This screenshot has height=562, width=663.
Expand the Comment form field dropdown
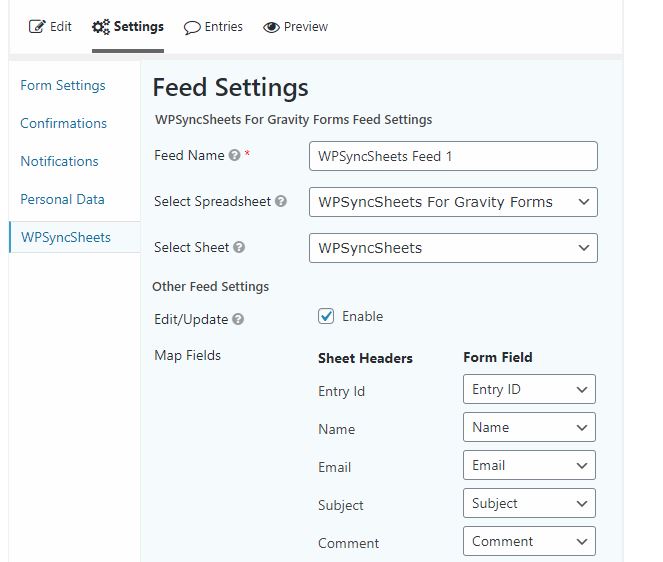point(529,541)
